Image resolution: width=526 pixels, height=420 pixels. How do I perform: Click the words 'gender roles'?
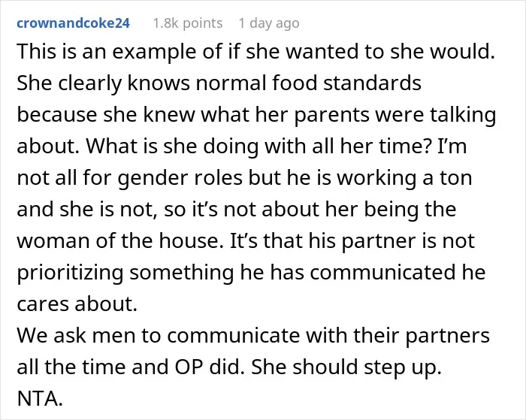tap(180, 178)
